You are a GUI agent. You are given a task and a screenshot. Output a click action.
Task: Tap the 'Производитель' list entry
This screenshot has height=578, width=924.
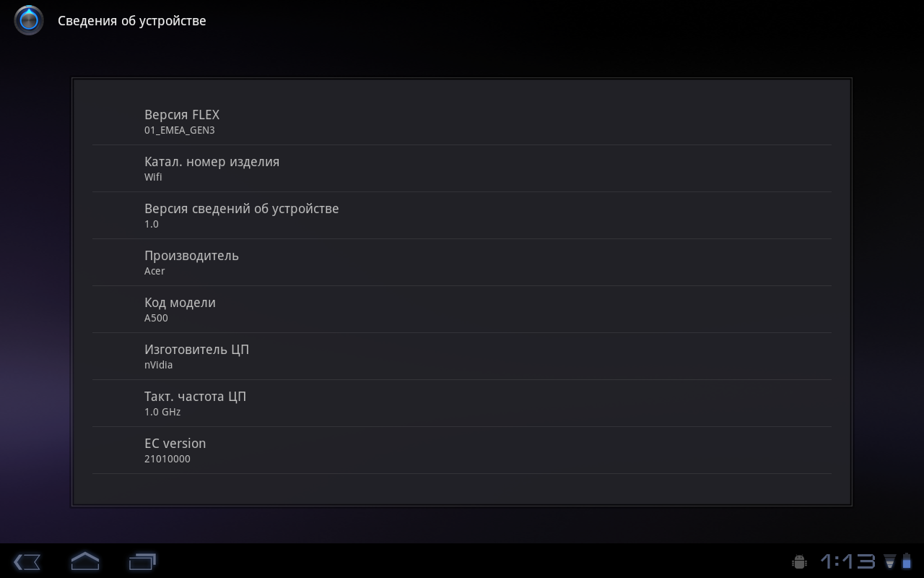click(x=462, y=262)
